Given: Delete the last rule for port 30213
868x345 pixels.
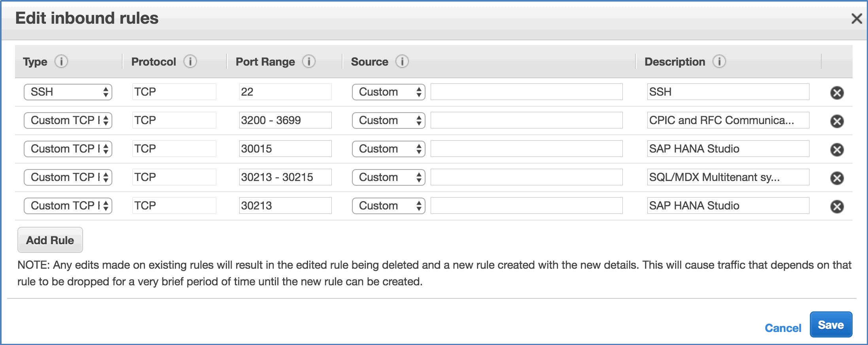Looking at the screenshot, I should click(837, 206).
